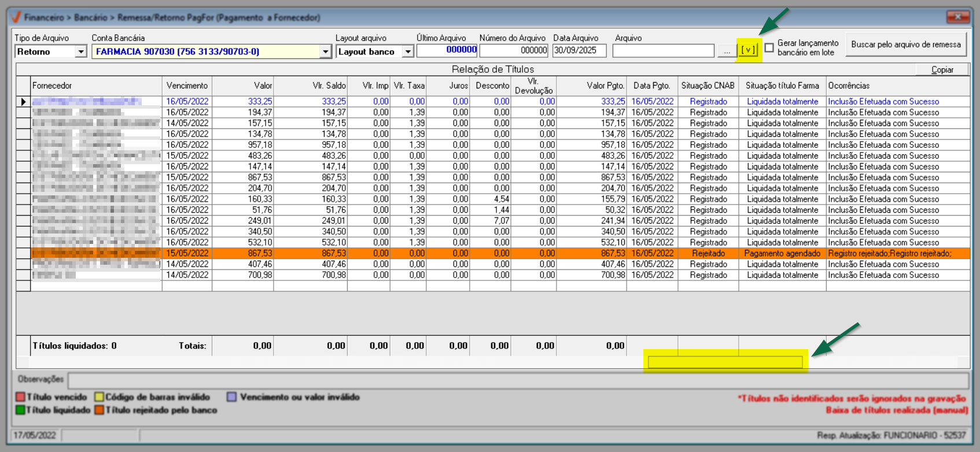
Task: Click the Data Arquivo date field
Action: point(579,51)
